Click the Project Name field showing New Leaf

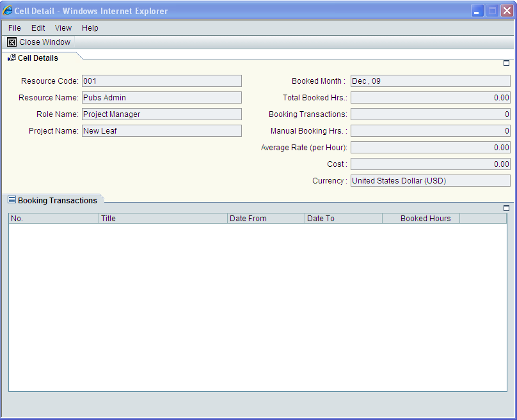click(x=161, y=130)
